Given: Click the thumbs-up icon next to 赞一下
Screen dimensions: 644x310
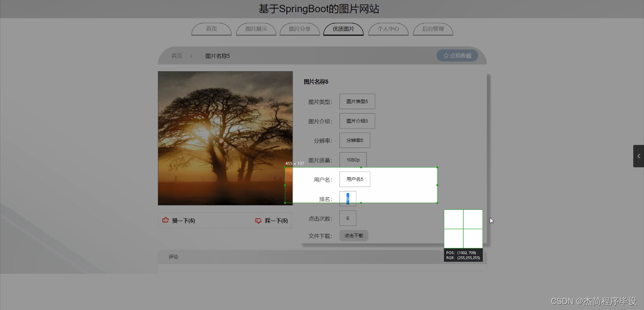Looking at the screenshot, I should tap(165, 220).
